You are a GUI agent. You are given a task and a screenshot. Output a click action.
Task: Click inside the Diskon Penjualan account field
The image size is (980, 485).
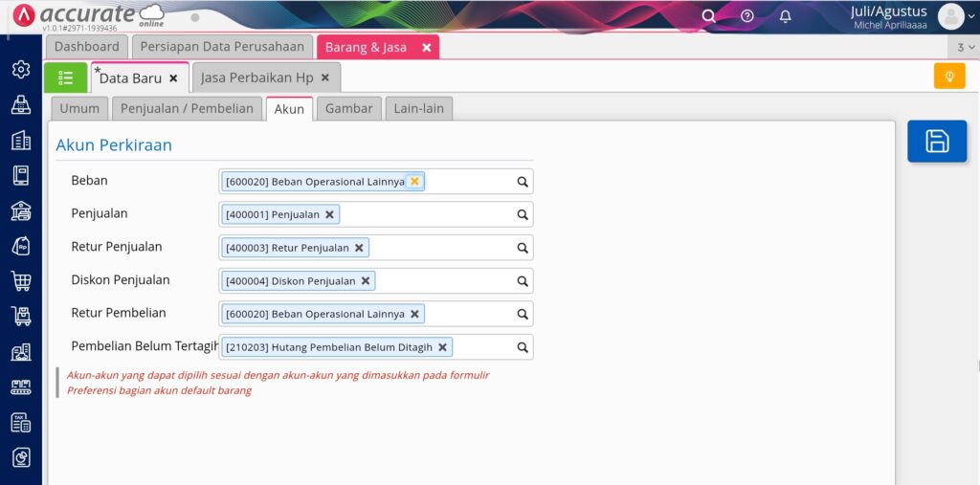[x=375, y=280]
